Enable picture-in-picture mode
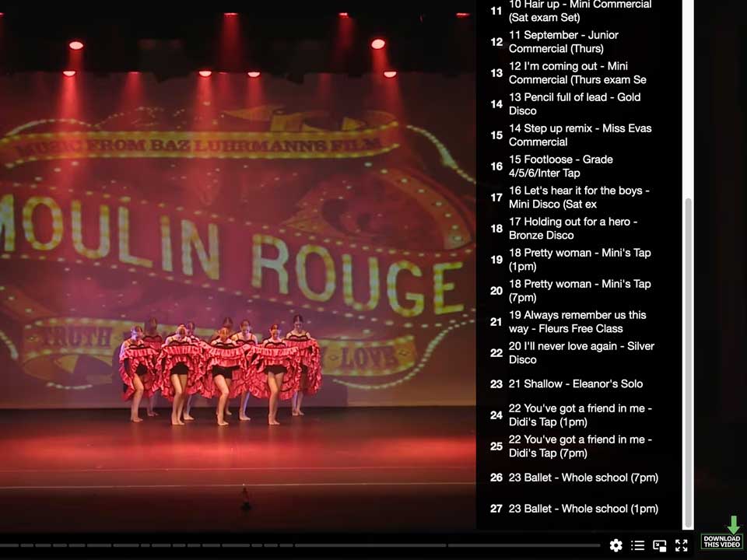 (x=659, y=546)
